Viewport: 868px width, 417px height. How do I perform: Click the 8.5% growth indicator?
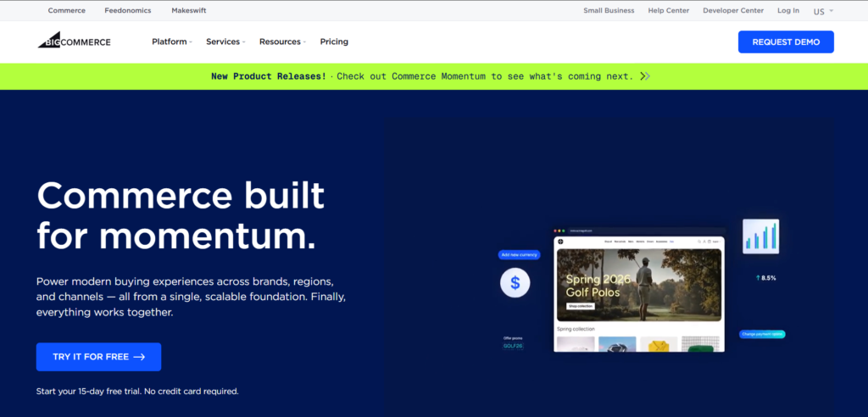766,278
